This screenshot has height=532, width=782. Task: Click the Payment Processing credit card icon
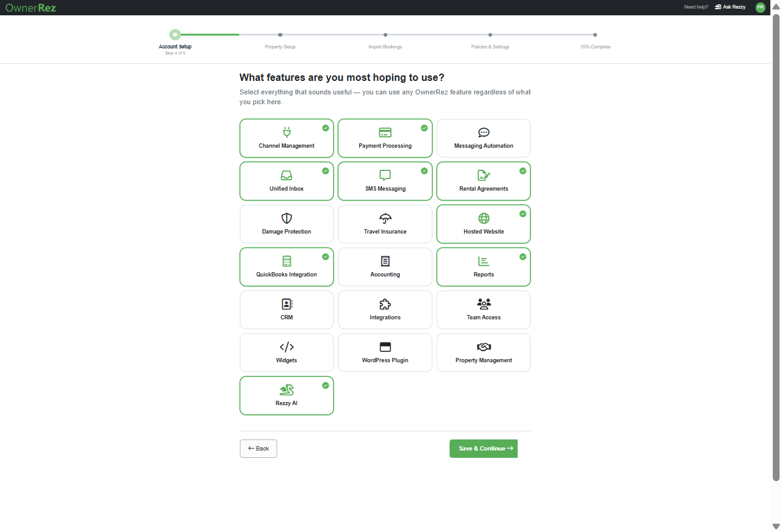pos(385,132)
